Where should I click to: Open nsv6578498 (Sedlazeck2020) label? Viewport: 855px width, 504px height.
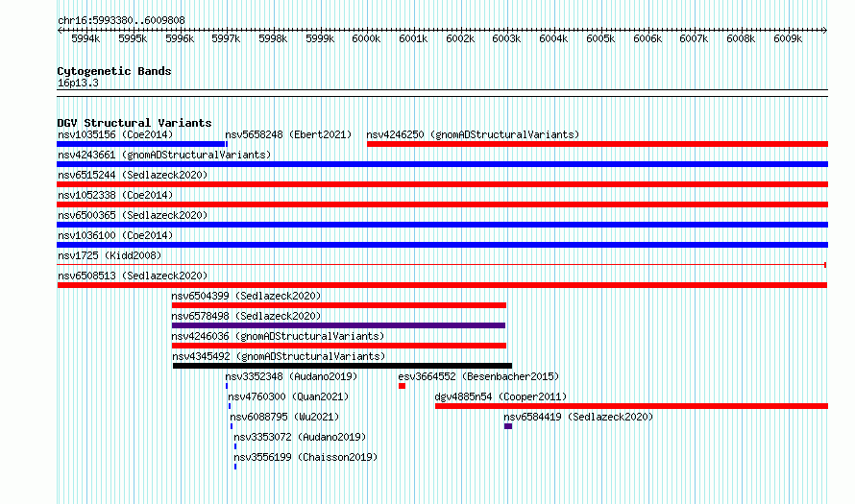[x=246, y=316]
